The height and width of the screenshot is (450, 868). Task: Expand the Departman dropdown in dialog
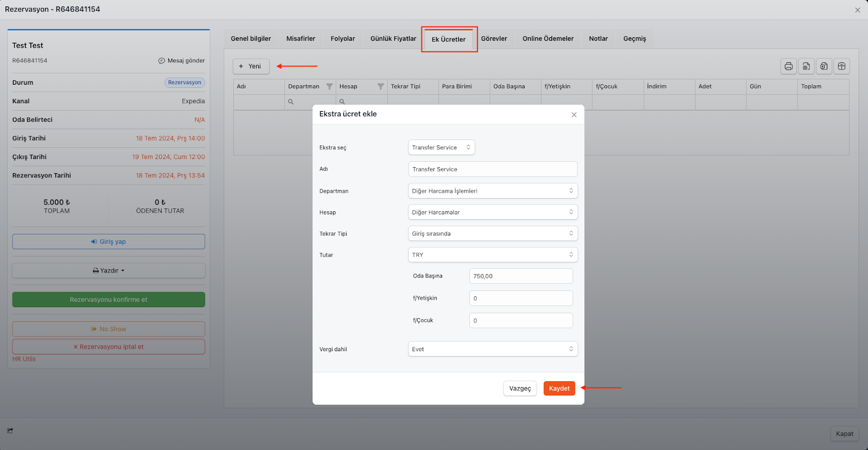click(492, 191)
